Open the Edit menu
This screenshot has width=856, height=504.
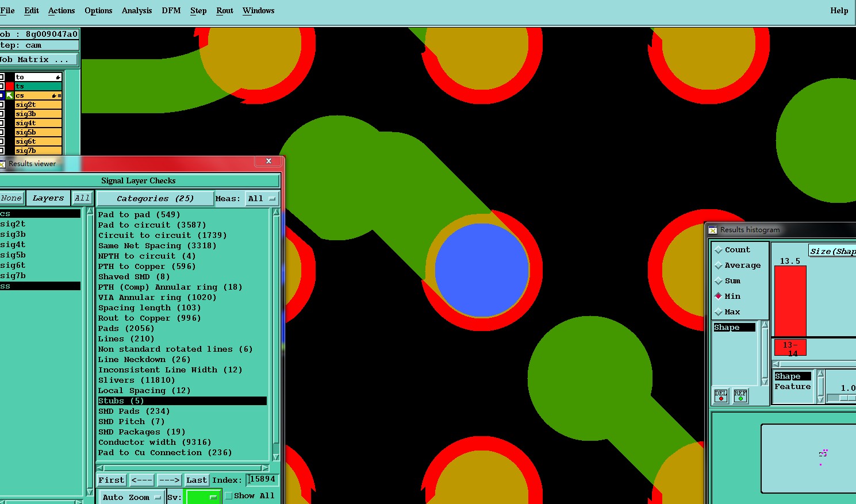pyautogui.click(x=32, y=10)
